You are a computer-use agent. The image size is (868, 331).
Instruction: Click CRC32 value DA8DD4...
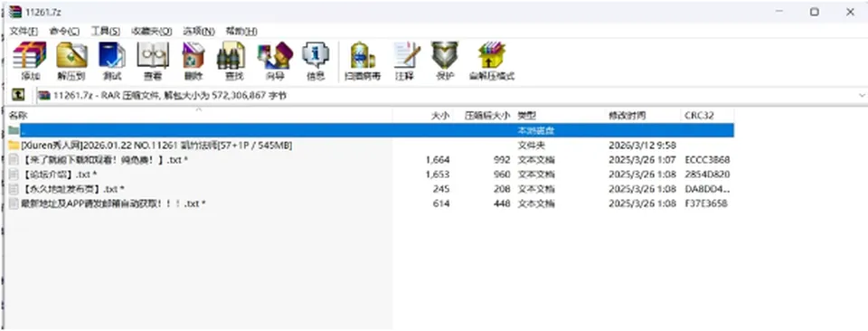707,189
